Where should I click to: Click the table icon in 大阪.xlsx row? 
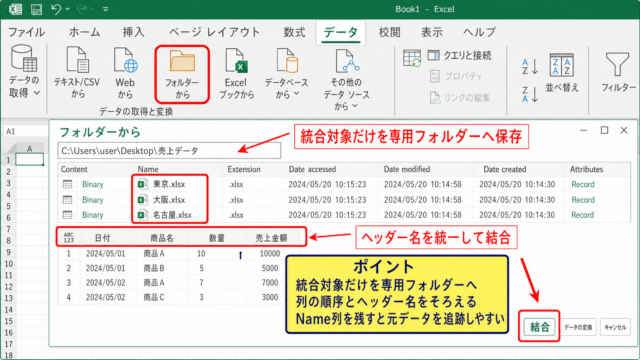click(67, 200)
